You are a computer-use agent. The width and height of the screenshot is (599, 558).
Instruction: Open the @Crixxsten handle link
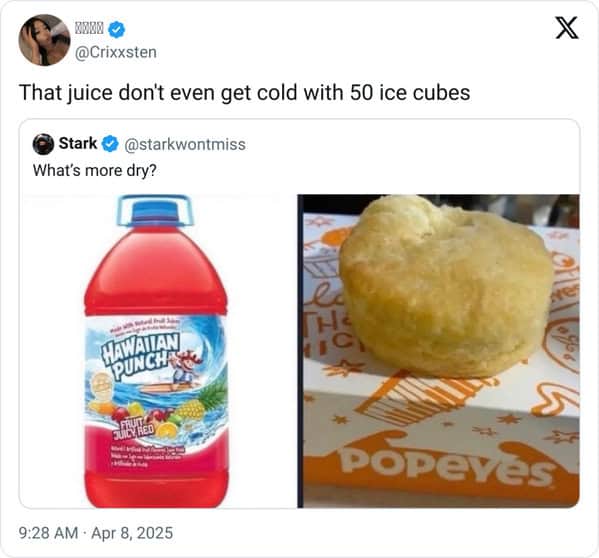(116, 52)
